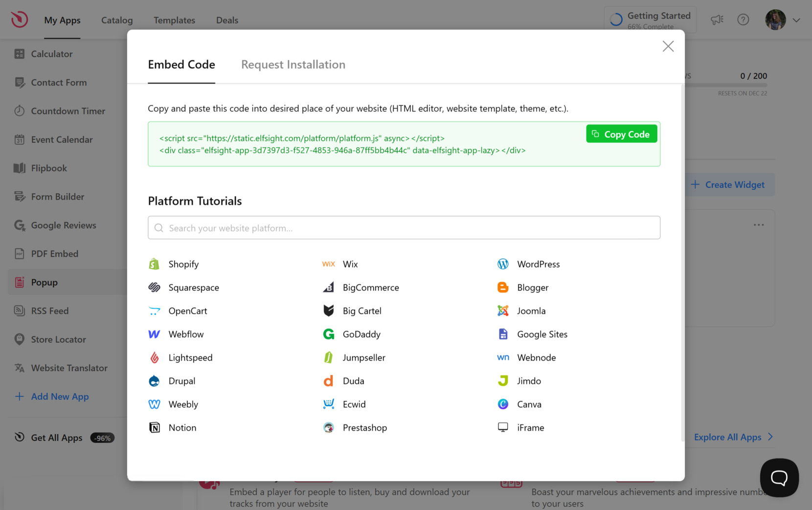Image resolution: width=812 pixels, height=510 pixels.
Task: Select the Google Reviews app icon
Action: (x=19, y=225)
